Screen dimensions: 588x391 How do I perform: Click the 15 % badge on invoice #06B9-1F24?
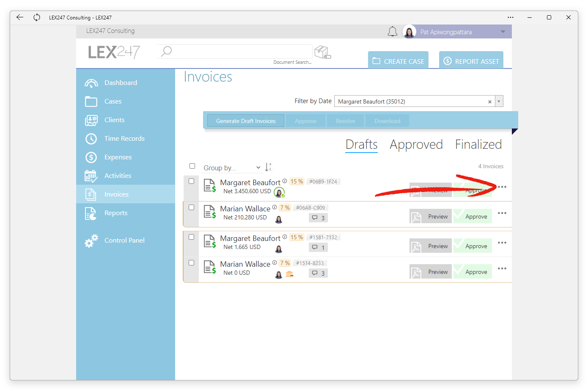(x=297, y=181)
